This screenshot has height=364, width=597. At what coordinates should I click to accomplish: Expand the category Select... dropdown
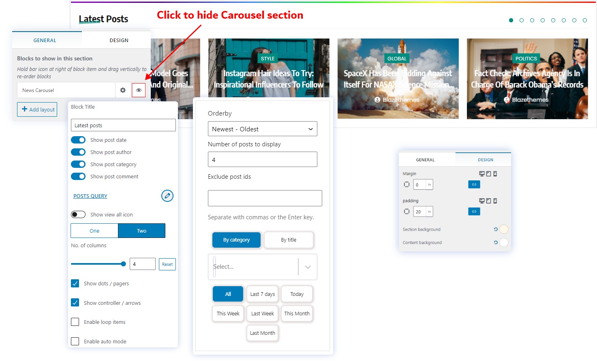[307, 267]
